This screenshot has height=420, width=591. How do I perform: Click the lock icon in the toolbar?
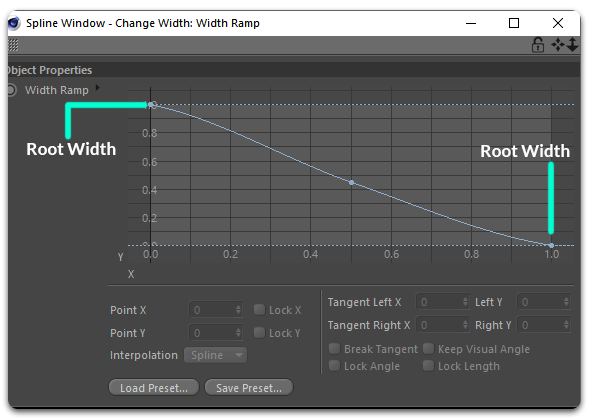[537, 45]
